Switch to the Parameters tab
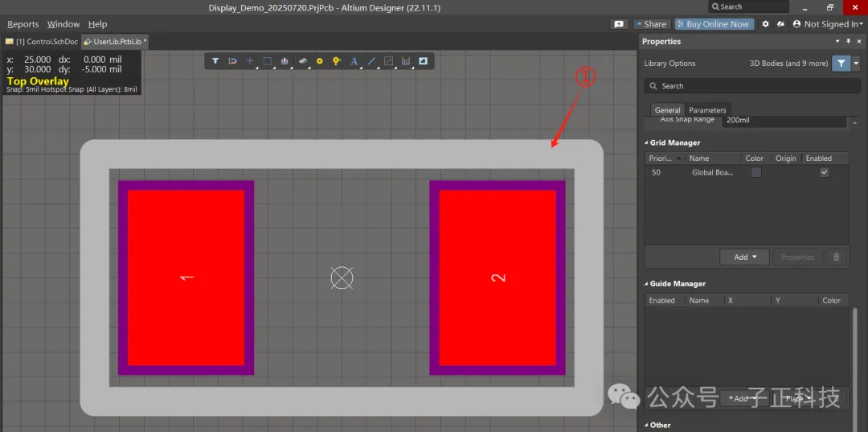The height and width of the screenshot is (432, 868). (x=707, y=110)
